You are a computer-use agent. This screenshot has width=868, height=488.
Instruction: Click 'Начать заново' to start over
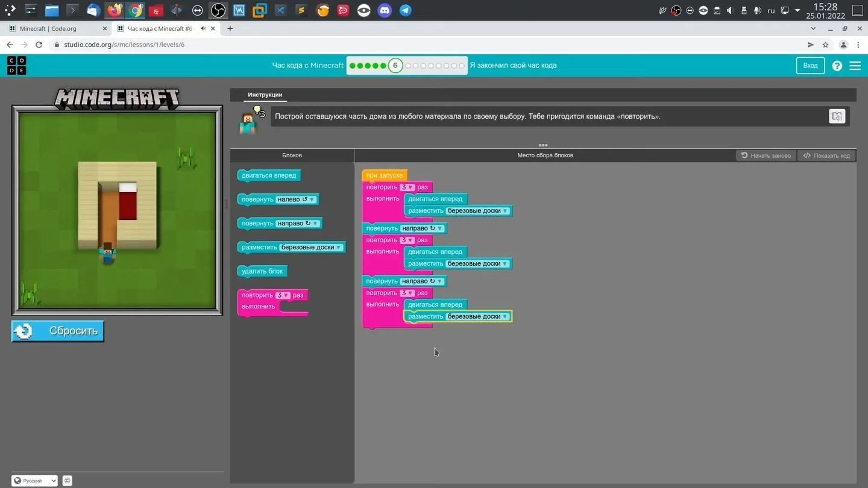coord(766,155)
